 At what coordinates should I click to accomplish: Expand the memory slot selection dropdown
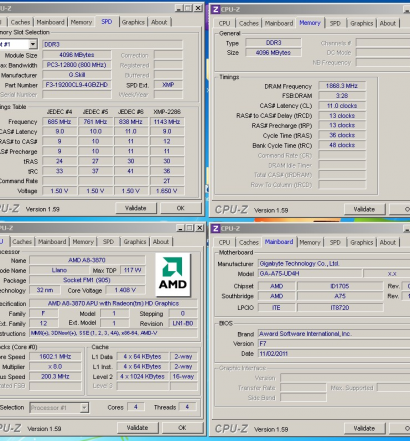point(33,44)
